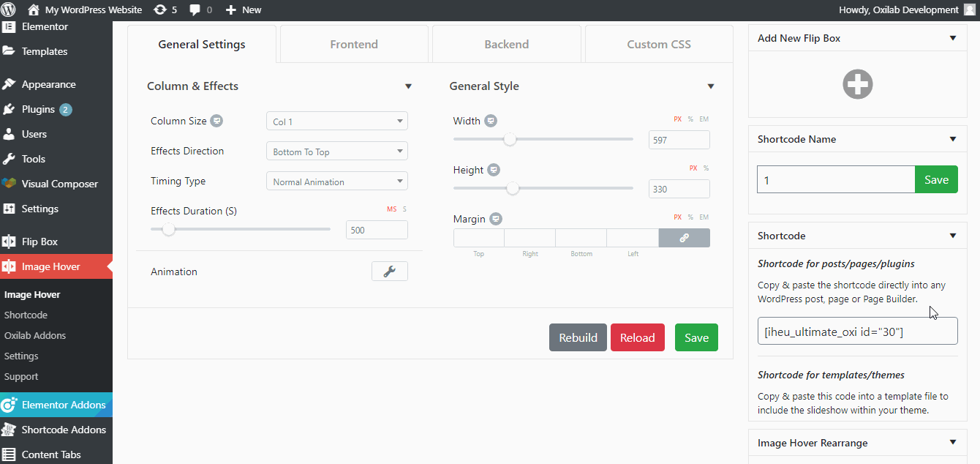Collapse the Image Hover Rearrange panel
The height and width of the screenshot is (464, 980).
[x=953, y=442]
